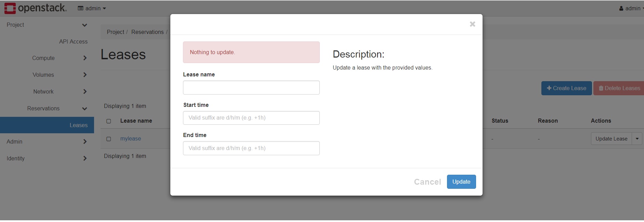The width and height of the screenshot is (644, 222).
Task: Click the OpenStack logo icon
Action: 10,8
